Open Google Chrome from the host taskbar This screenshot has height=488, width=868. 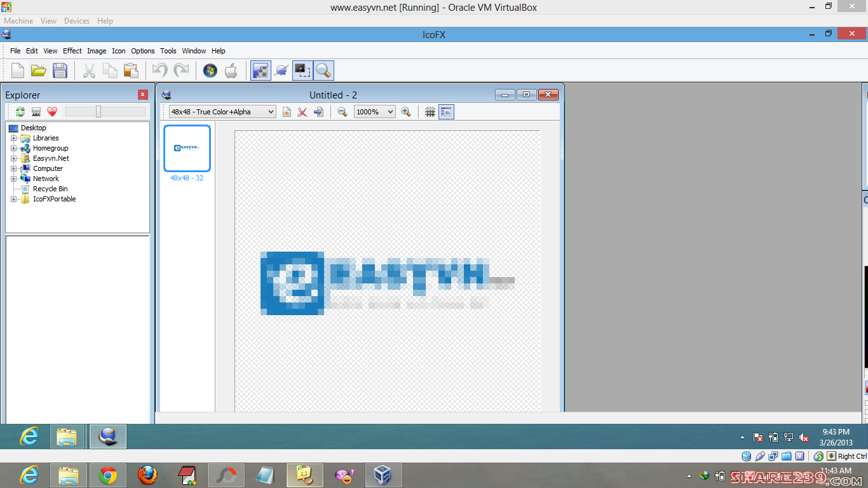(107, 475)
